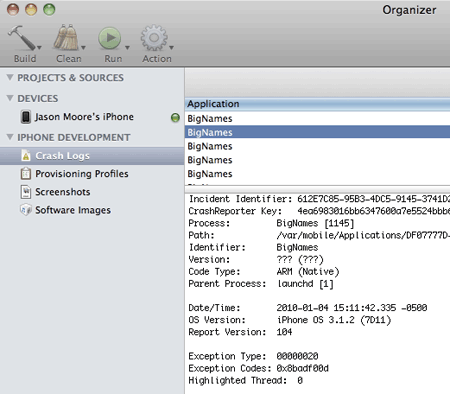Click the Software Images icon
450x394 pixels.
(x=26, y=210)
